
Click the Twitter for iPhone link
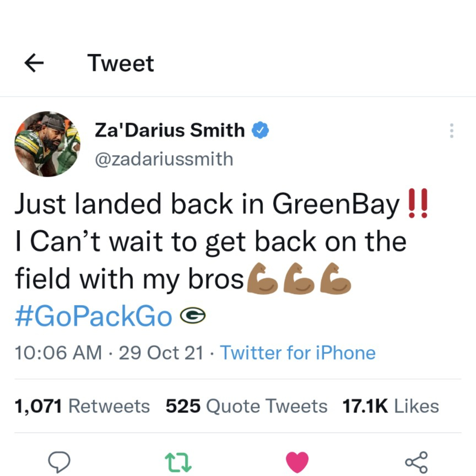(298, 353)
